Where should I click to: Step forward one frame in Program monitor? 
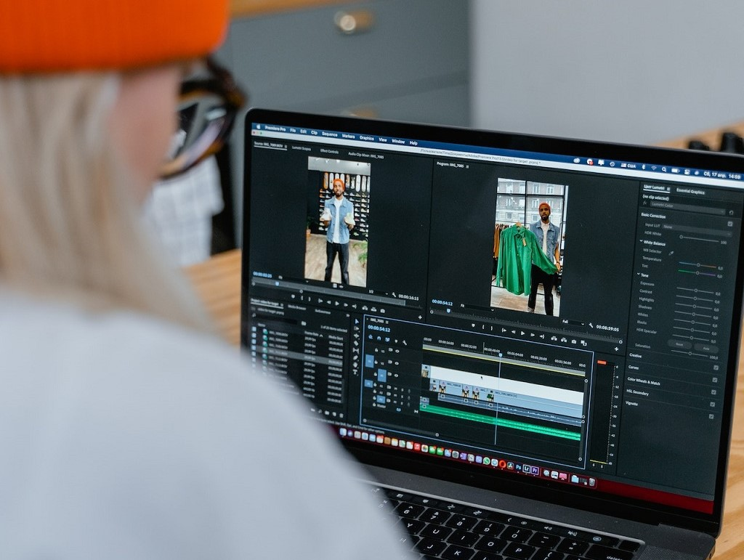tap(533, 335)
